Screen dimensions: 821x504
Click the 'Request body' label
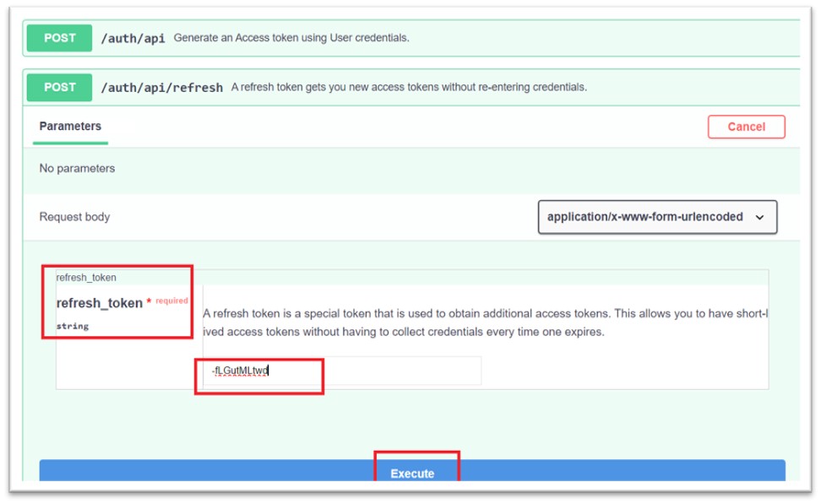[74, 217]
